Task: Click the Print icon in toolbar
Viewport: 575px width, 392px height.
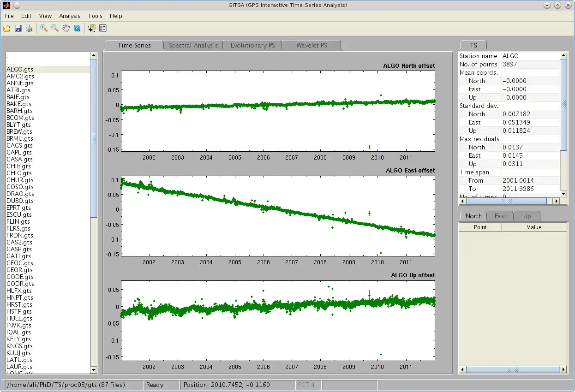Action: [x=29, y=29]
